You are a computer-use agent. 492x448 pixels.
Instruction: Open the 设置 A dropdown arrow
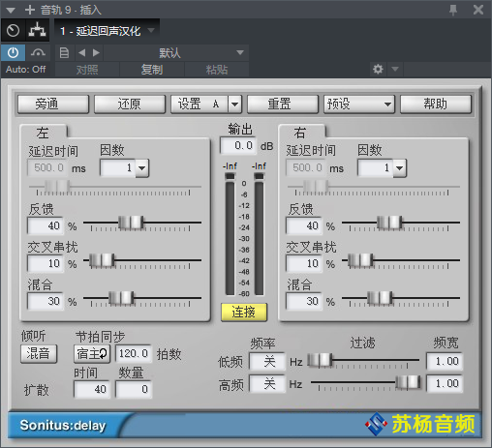[x=235, y=105]
